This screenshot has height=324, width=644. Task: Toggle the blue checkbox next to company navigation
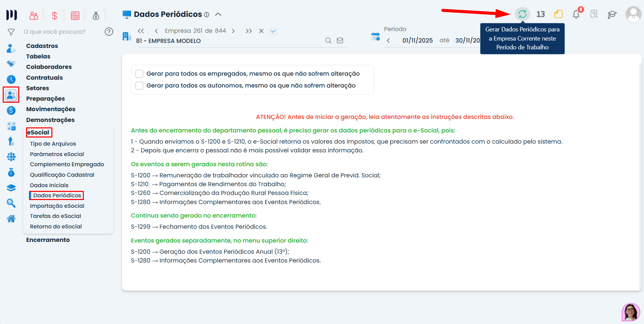[273, 31]
